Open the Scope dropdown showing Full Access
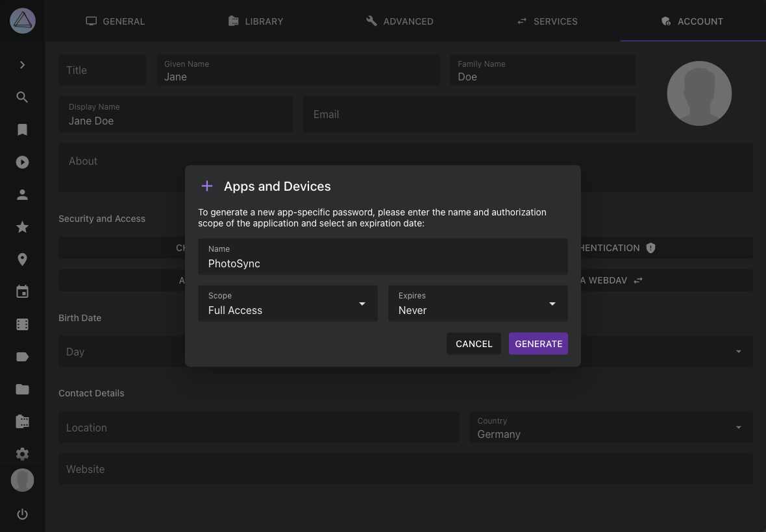The height and width of the screenshot is (532, 766). (288, 304)
